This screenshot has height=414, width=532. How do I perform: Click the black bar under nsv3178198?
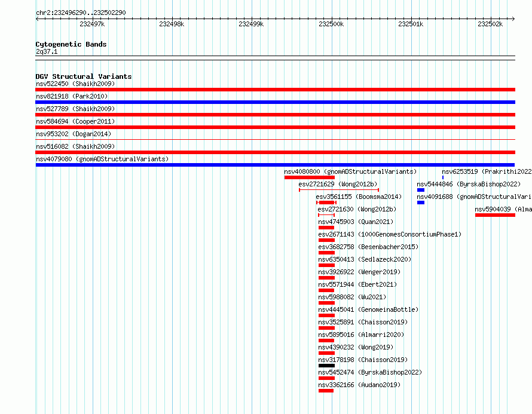pos(327,366)
